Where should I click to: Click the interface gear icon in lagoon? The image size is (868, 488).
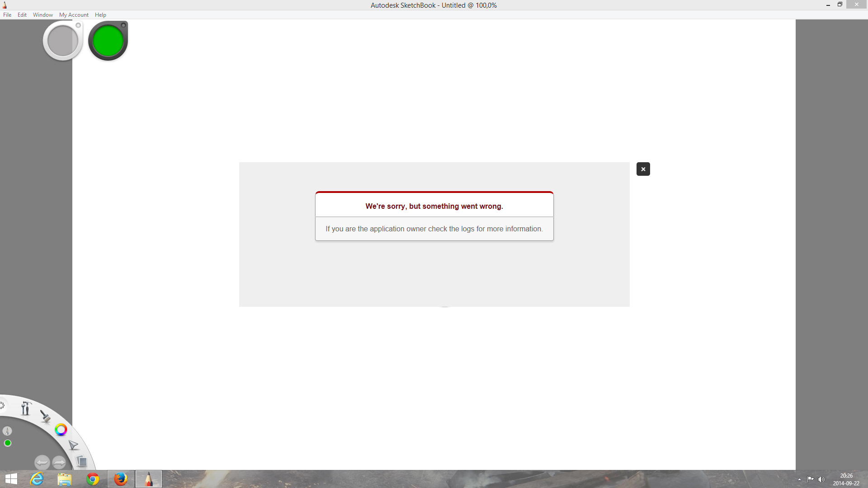click(2, 405)
